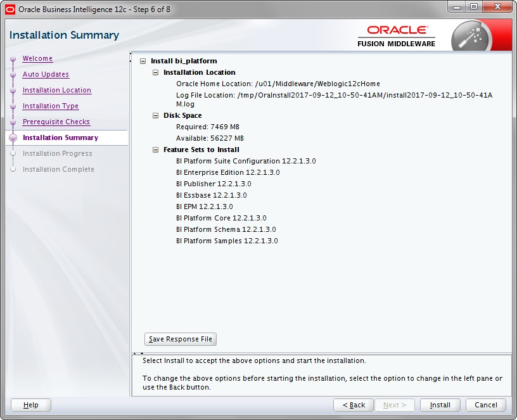Select BI EPM 12.2.1.3.0 row
This screenshot has height=420, width=517.
(x=205, y=207)
